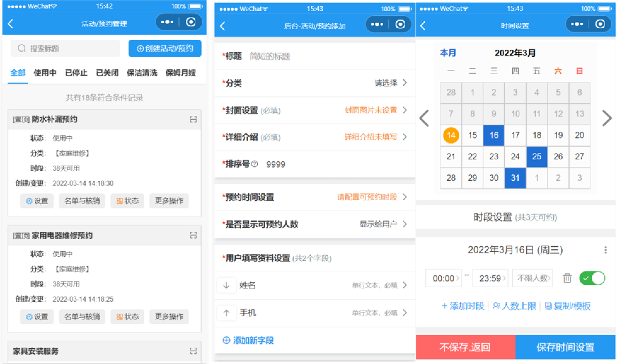This screenshot has height=364, width=627.
Task: Switch to 保洁清洗 category tab
Action: pyautogui.click(x=142, y=73)
